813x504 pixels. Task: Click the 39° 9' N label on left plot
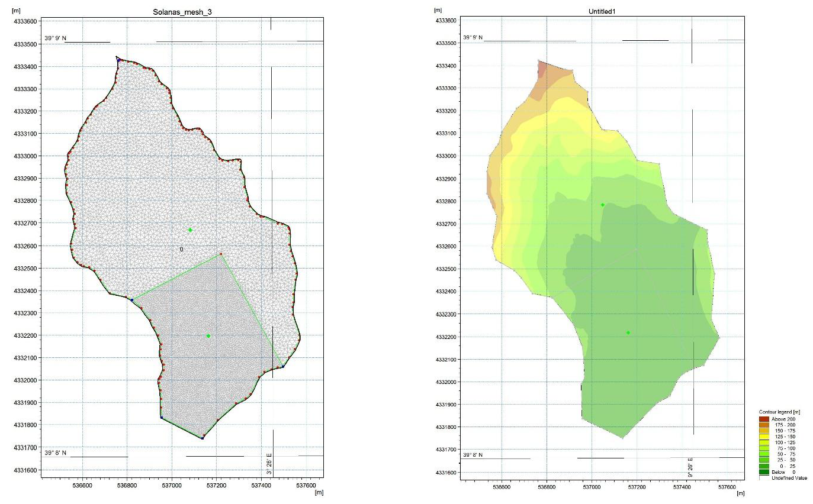(x=56, y=38)
